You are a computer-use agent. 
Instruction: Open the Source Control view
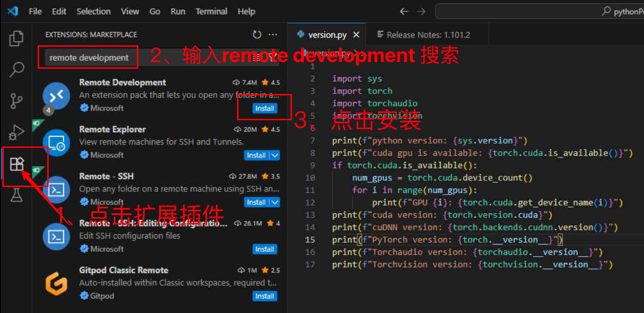pos(16,101)
